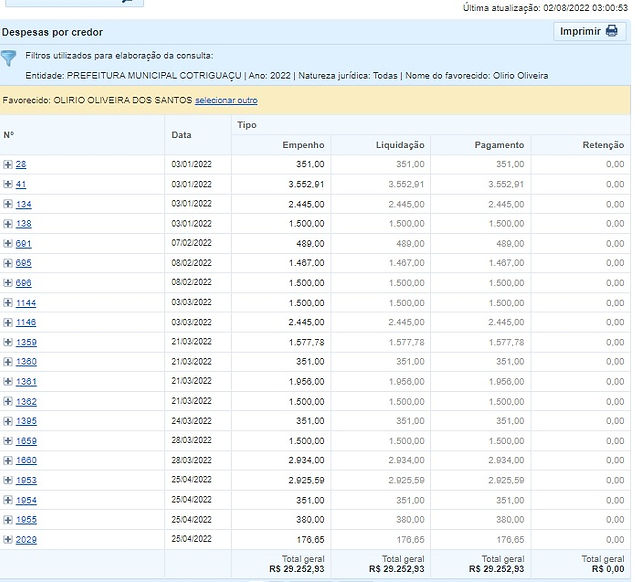Open the link for empenho number 28
Image resolution: width=640 pixels, height=582 pixels.
pyautogui.click(x=21, y=164)
